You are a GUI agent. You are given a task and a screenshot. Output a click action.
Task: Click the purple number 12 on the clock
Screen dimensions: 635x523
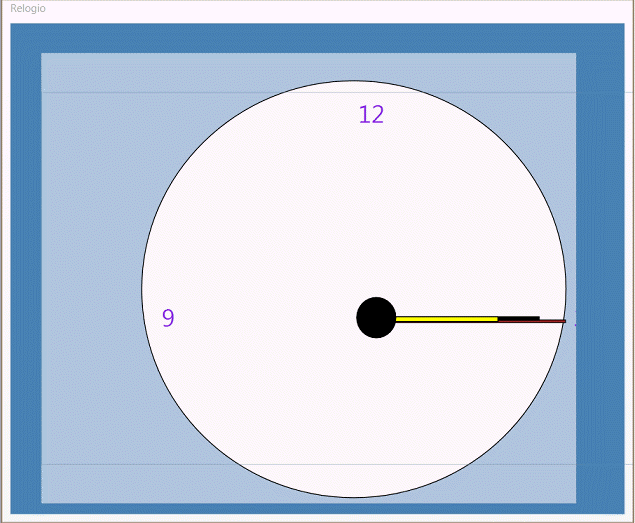(x=371, y=115)
